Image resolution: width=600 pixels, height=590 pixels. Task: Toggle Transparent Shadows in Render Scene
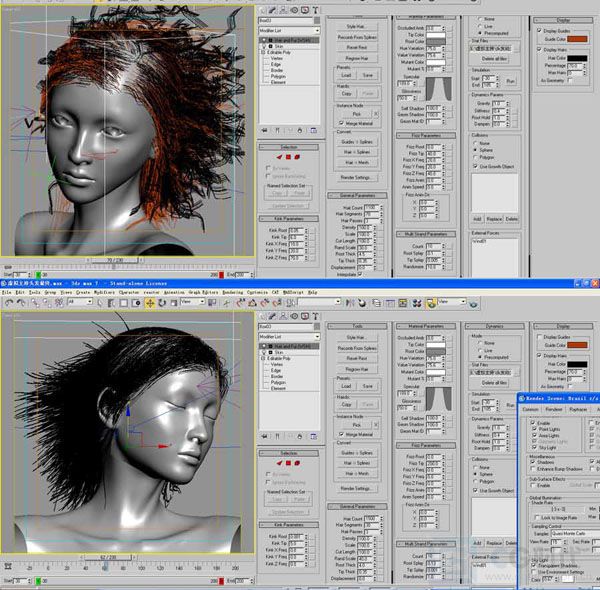pos(534,565)
